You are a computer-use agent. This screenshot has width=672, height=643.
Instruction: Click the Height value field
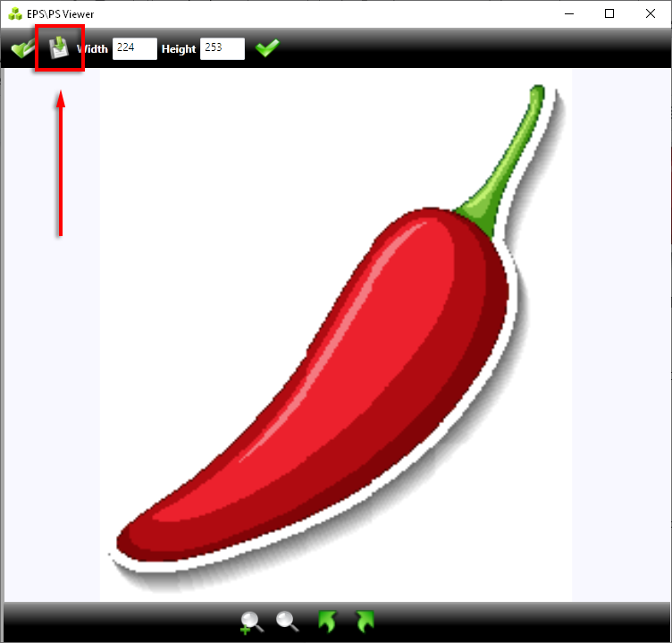coord(222,48)
